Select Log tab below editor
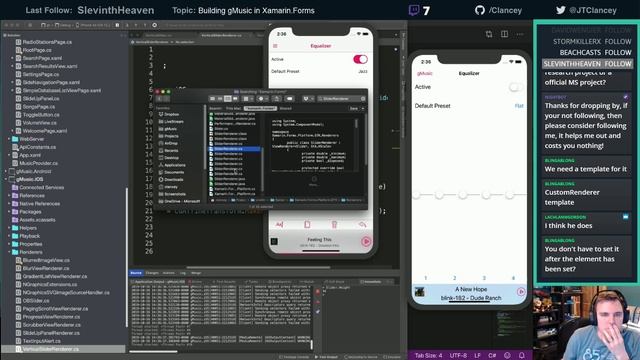 coord(182,273)
